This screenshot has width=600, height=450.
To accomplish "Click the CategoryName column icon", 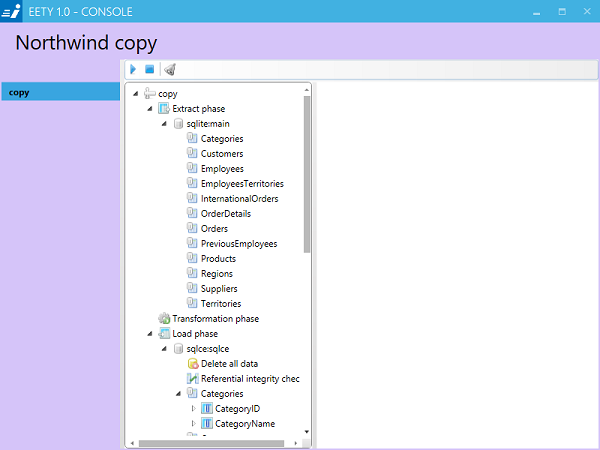I will click(x=207, y=424).
